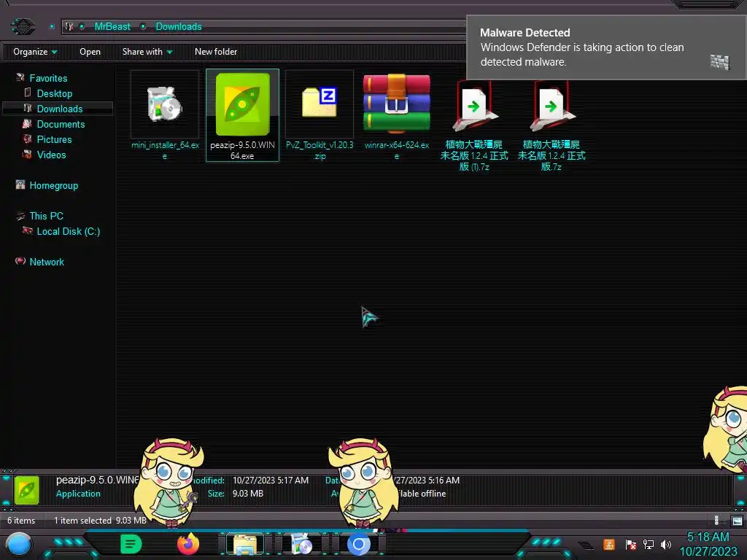The height and width of the screenshot is (560, 747).
Task: Go to Desktop in the sidebar
Action: (54, 93)
